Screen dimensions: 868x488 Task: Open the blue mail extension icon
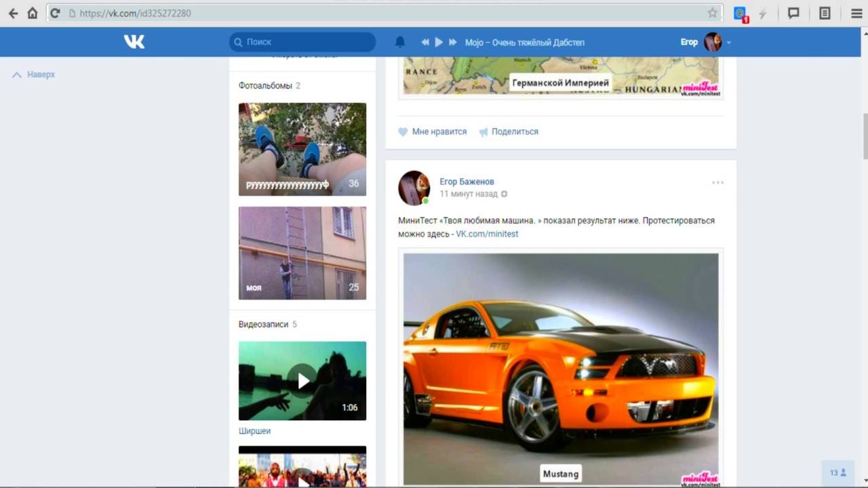pyautogui.click(x=740, y=14)
